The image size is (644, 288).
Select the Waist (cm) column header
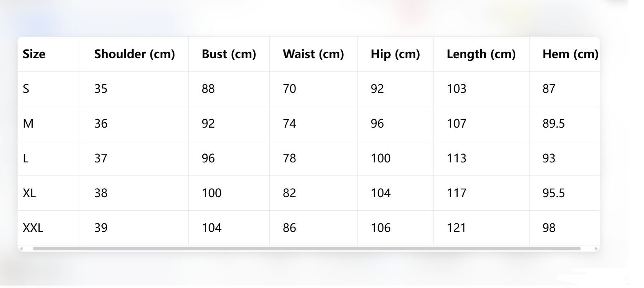pos(313,54)
